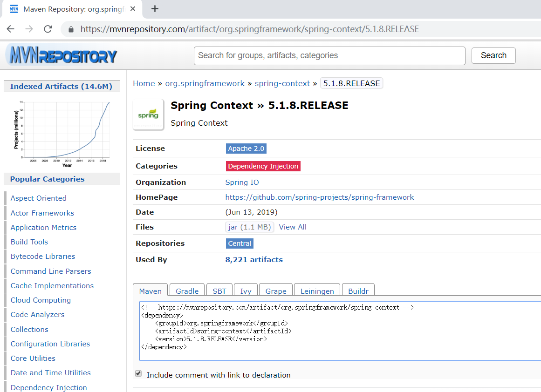Switch to the Ivy tab
Screen dimensions: 541x392
246,291
